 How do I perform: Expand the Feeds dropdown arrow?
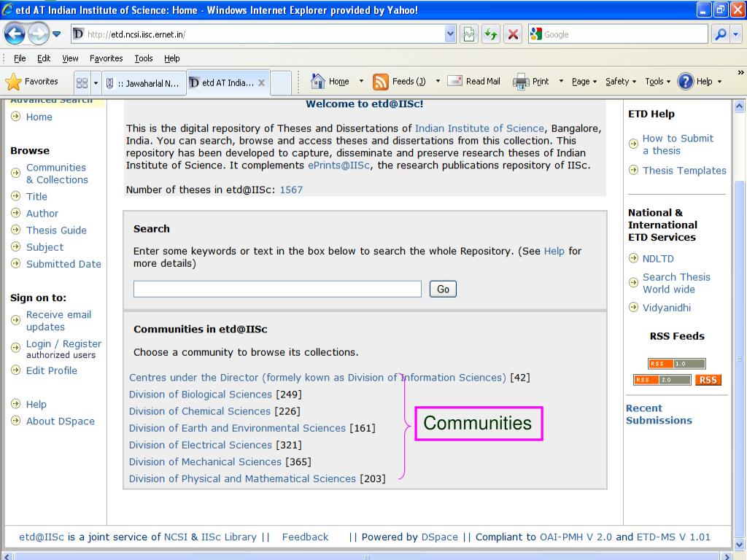tap(438, 82)
